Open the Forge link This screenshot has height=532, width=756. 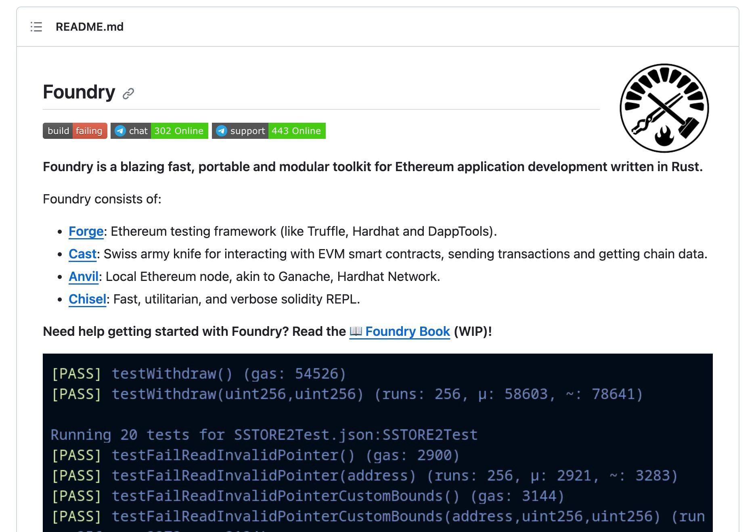[x=86, y=231]
